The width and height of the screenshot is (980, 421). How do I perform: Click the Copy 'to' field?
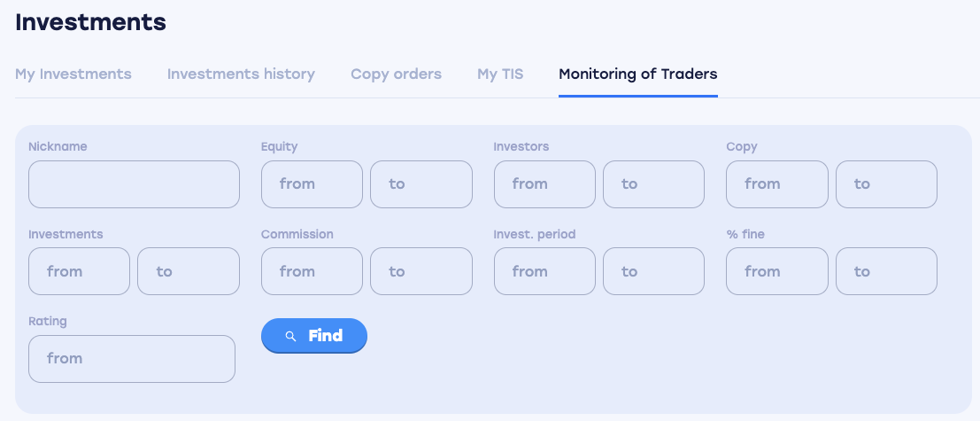pos(886,184)
